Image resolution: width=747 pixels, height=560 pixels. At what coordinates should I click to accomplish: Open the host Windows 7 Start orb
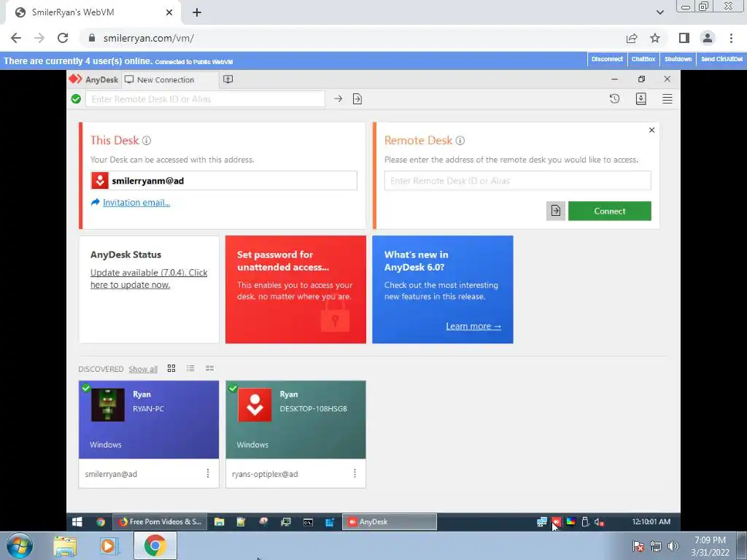click(x=20, y=545)
